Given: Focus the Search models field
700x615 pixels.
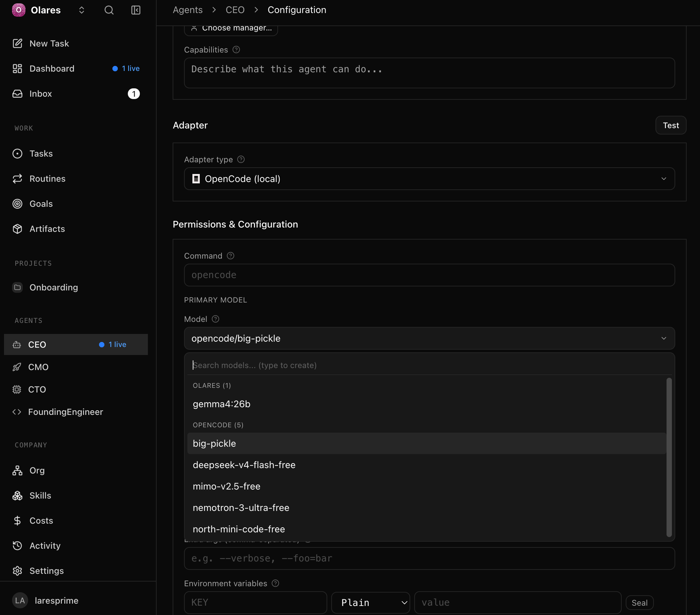Looking at the screenshot, I should click(429, 365).
